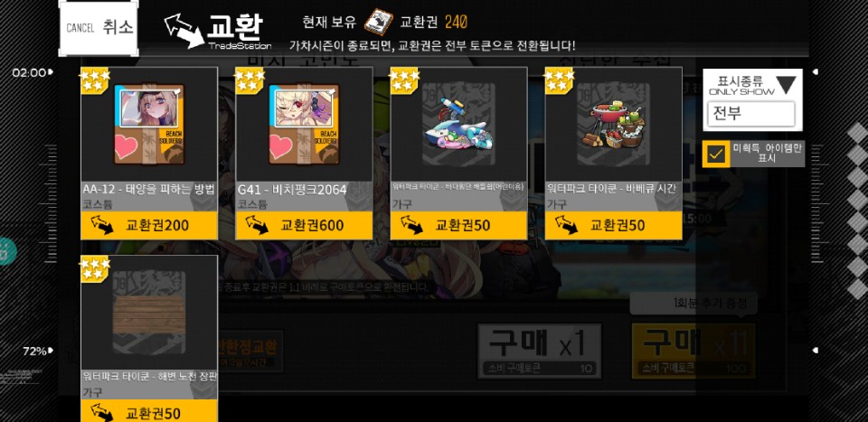The image size is (868, 422).
Task: Click the barbecue grill furniture icon
Action: pyautogui.click(x=613, y=125)
